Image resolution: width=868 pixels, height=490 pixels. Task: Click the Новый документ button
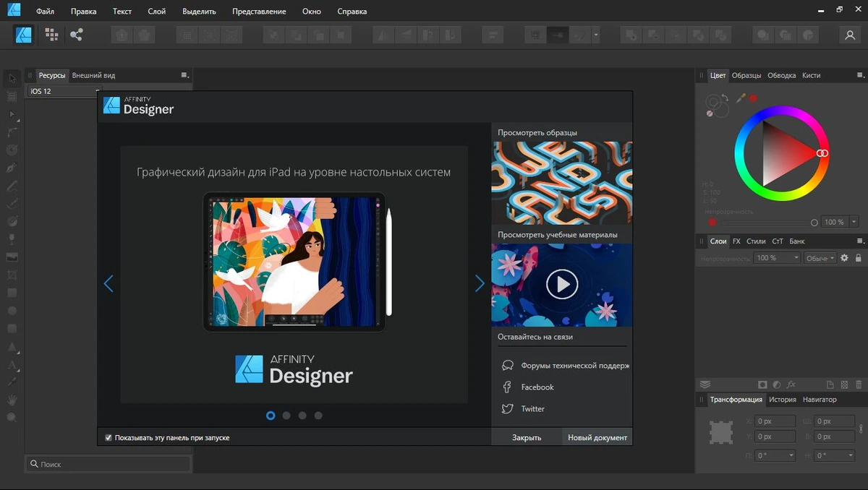pyautogui.click(x=597, y=437)
